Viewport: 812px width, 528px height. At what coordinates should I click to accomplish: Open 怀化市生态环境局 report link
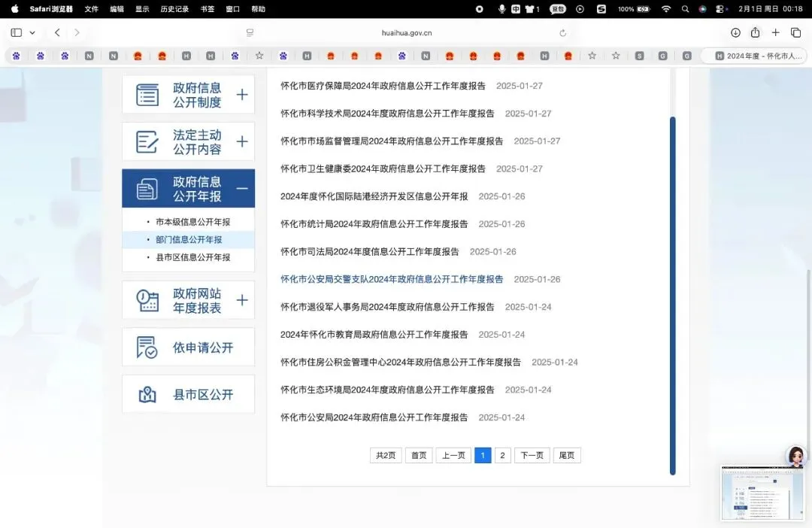point(387,390)
